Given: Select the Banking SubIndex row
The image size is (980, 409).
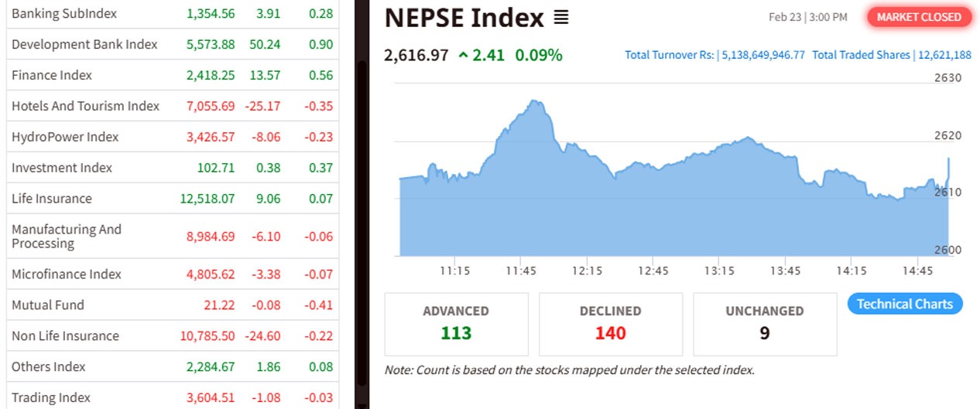Looking at the screenshot, I should [64, 14].
